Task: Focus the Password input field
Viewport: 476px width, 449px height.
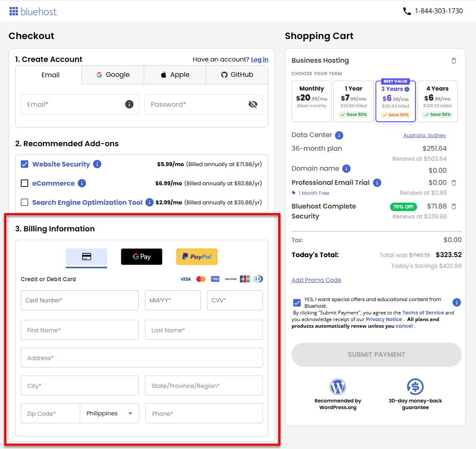Action: click(204, 104)
